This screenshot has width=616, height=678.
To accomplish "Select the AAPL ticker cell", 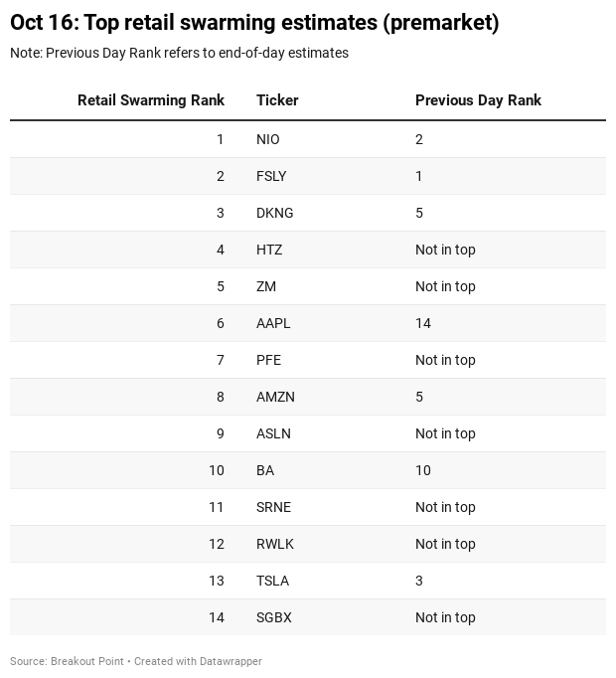I will coord(273,323).
